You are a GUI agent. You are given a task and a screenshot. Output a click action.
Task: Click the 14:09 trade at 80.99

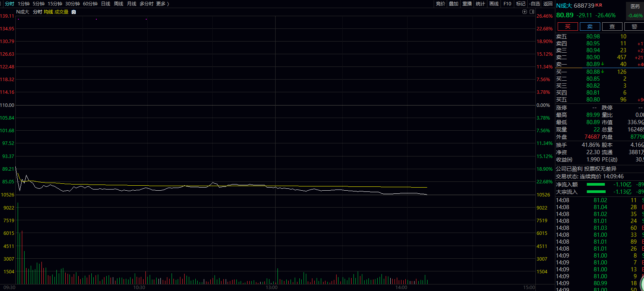(600, 283)
